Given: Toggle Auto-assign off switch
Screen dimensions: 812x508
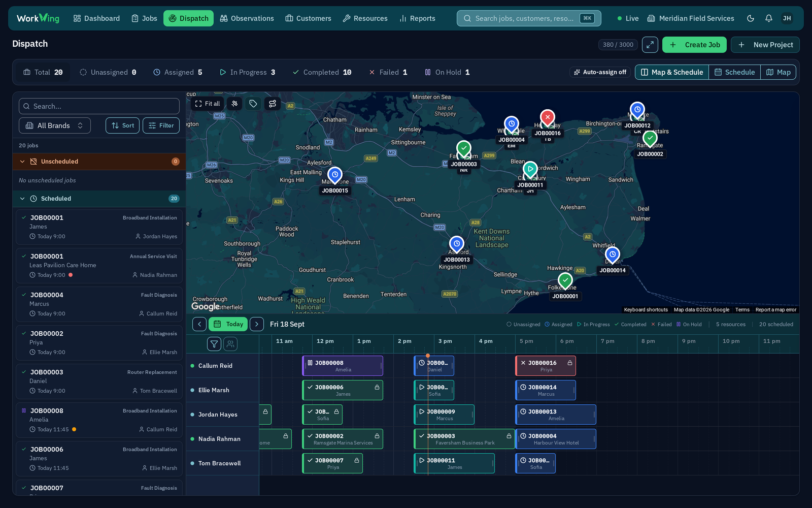Looking at the screenshot, I should pyautogui.click(x=600, y=72).
